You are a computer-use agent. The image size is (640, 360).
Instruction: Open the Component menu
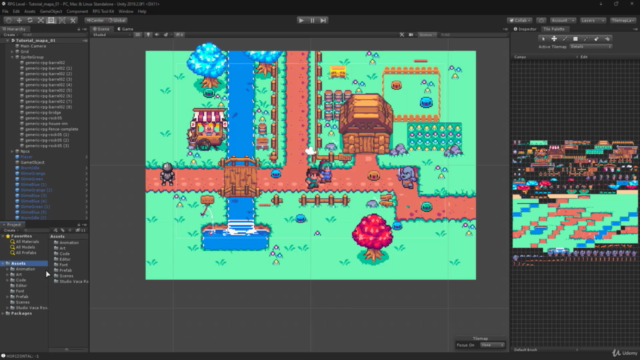[77, 11]
